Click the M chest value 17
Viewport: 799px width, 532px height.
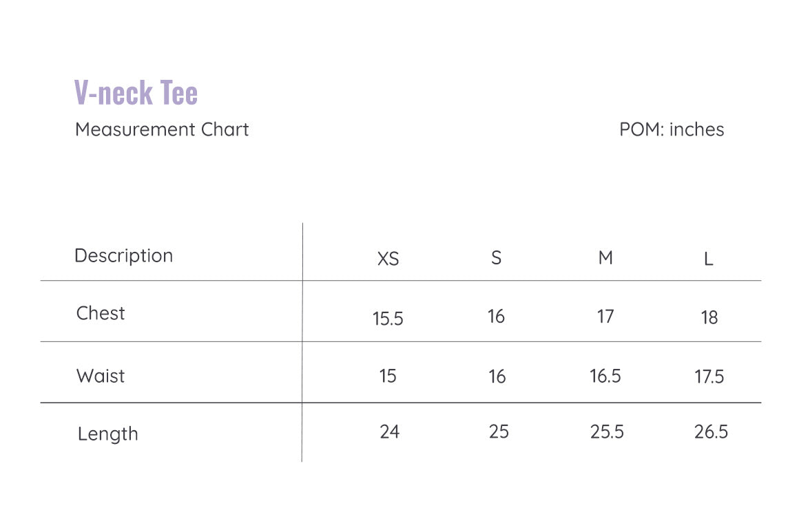tap(605, 317)
